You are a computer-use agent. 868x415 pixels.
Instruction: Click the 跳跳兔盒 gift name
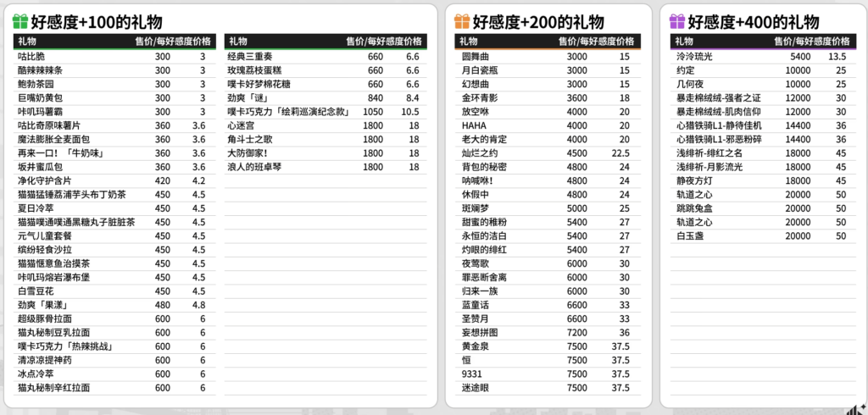(694, 208)
